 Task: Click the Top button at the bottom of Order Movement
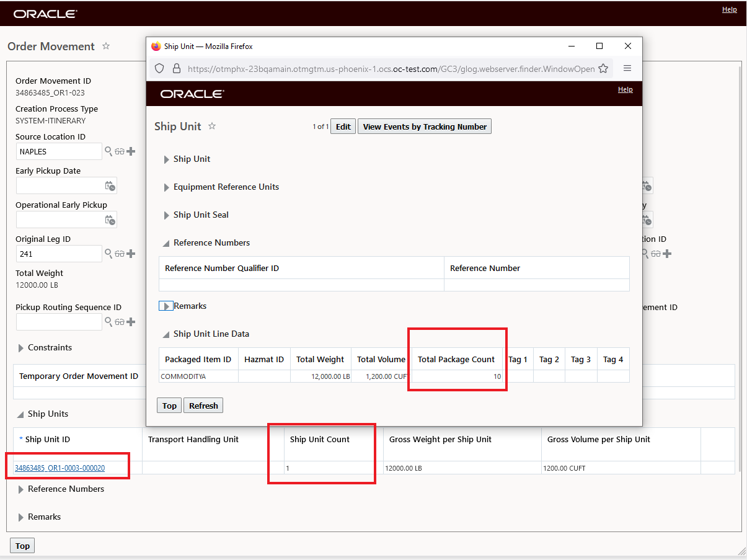22,546
